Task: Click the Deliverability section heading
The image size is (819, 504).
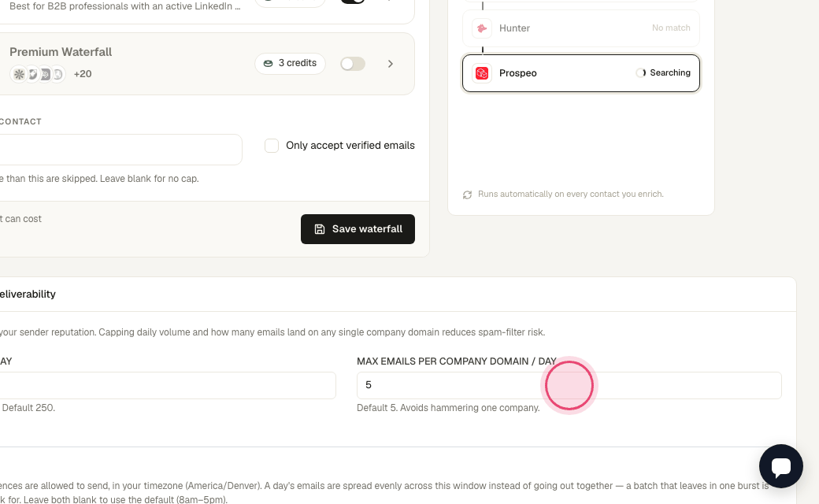Action: [28, 294]
